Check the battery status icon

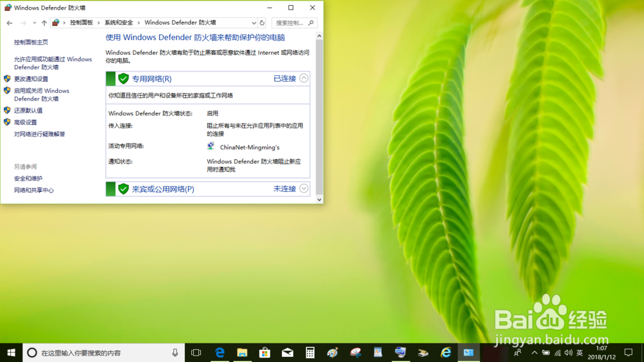546,352
